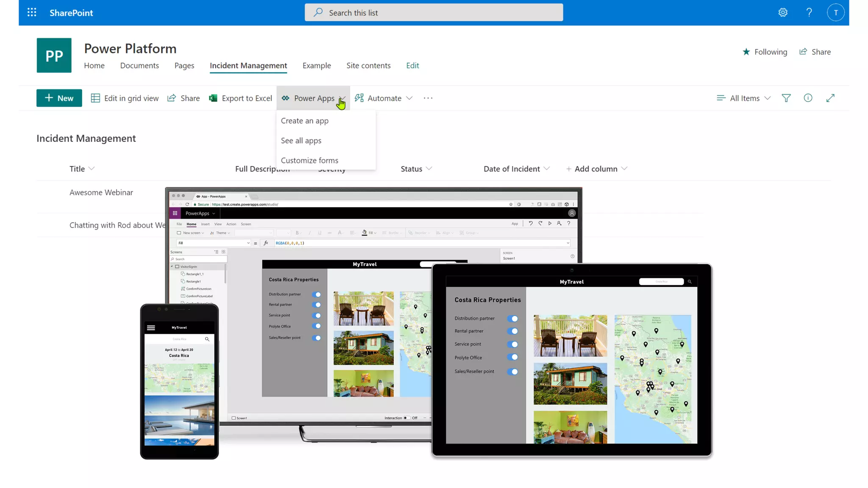Switch to the Site contents tab
This screenshot has width=868, height=488.
tap(368, 66)
